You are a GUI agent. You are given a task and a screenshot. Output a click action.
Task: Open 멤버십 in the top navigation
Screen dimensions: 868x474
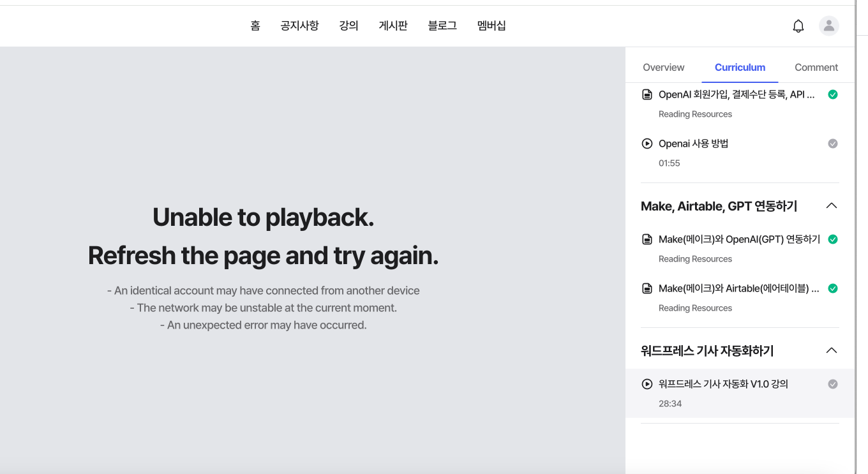tap(491, 26)
